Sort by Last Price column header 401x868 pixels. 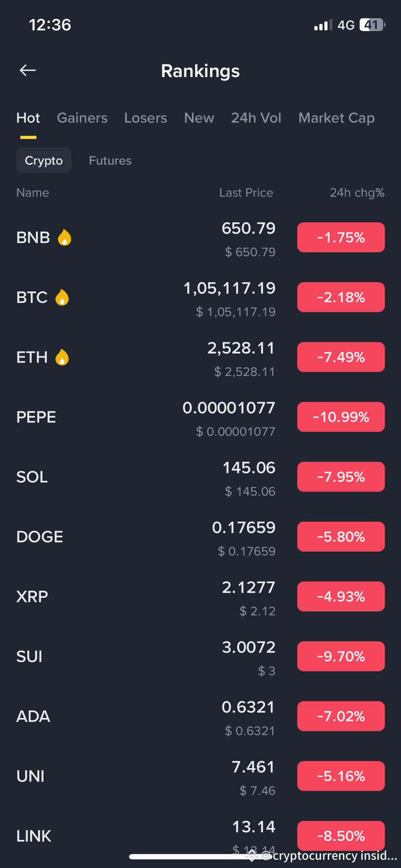[x=246, y=193]
